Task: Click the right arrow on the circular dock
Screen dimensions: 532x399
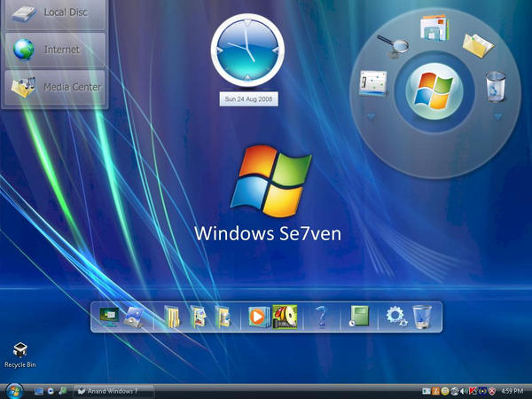Action: 497,117
